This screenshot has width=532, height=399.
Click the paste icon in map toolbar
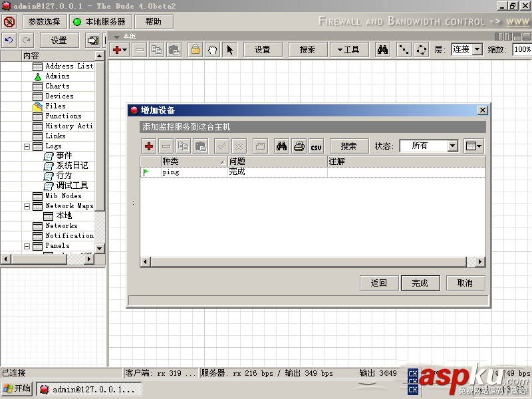[174, 50]
